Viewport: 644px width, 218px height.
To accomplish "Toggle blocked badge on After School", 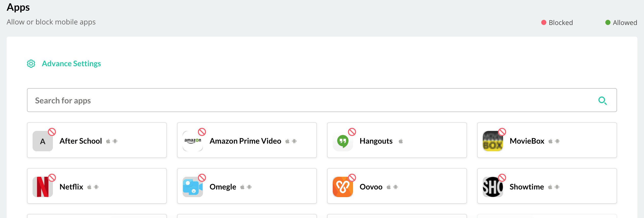I will (x=52, y=132).
